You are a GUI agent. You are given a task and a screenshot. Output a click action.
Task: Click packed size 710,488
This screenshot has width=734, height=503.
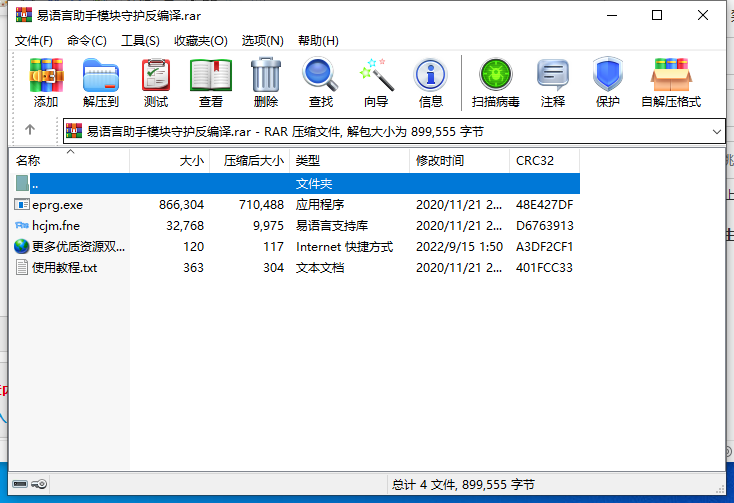tap(261, 205)
